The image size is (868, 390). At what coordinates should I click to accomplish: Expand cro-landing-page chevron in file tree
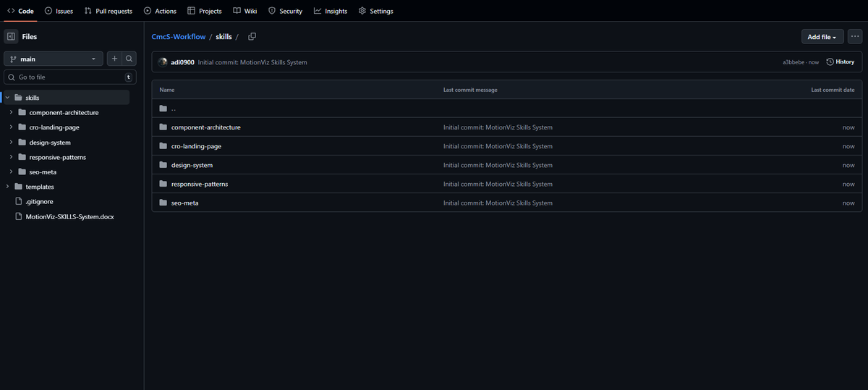click(11, 127)
